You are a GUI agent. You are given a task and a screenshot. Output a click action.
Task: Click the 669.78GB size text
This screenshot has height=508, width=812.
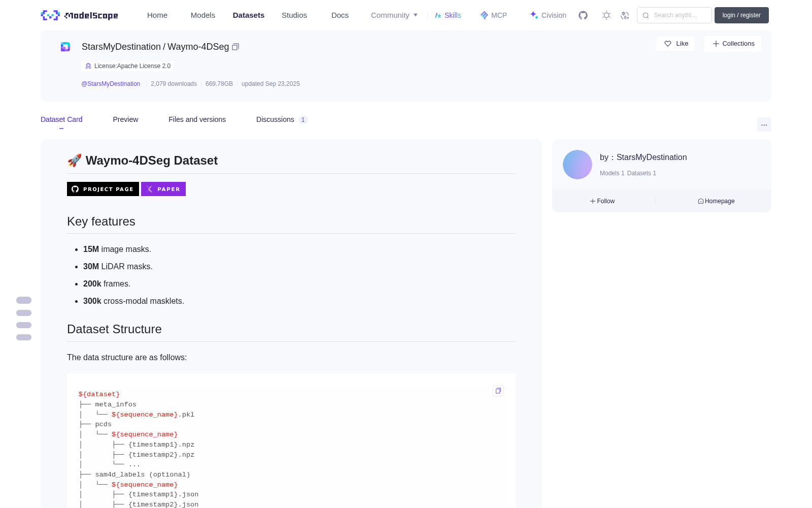pos(219,84)
